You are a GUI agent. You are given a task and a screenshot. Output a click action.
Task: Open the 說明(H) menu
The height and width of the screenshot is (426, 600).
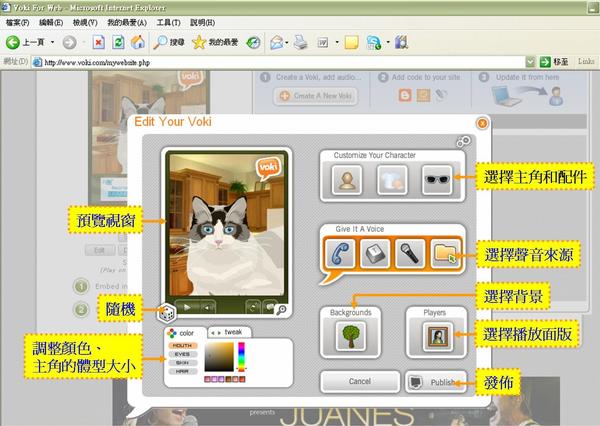coord(202,23)
